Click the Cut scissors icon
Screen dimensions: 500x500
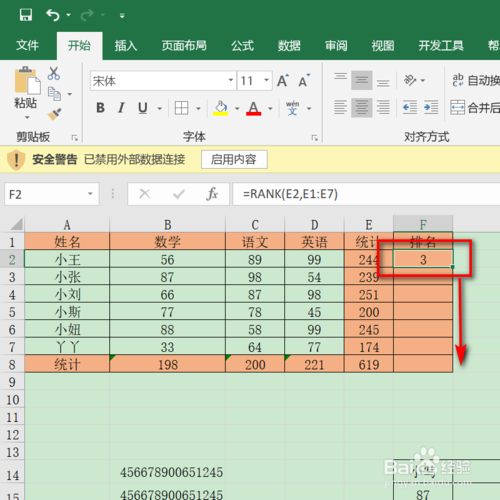pyautogui.click(x=54, y=73)
